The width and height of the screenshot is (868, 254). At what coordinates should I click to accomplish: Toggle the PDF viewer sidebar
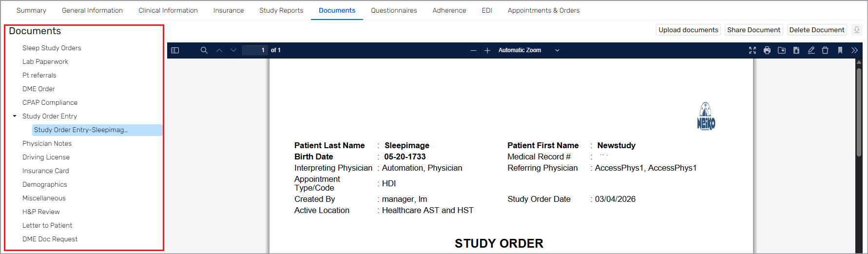(x=175, y=50)
